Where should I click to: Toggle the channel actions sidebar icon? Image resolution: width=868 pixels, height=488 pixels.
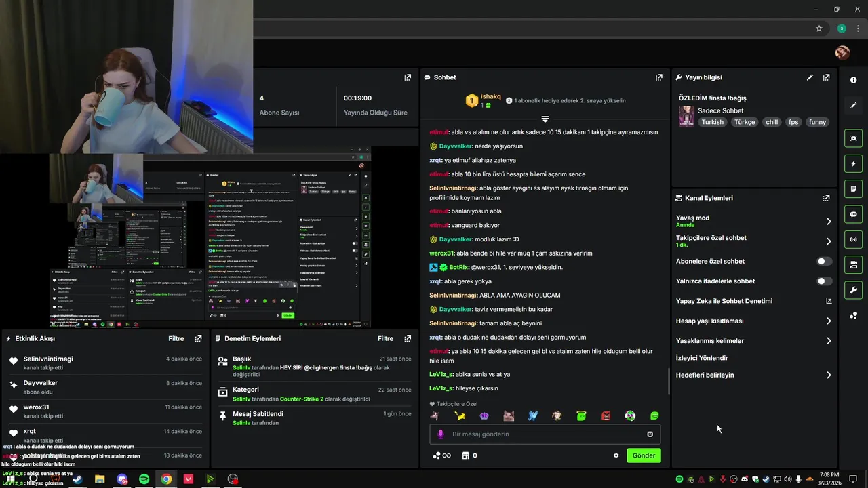[853, 264]
